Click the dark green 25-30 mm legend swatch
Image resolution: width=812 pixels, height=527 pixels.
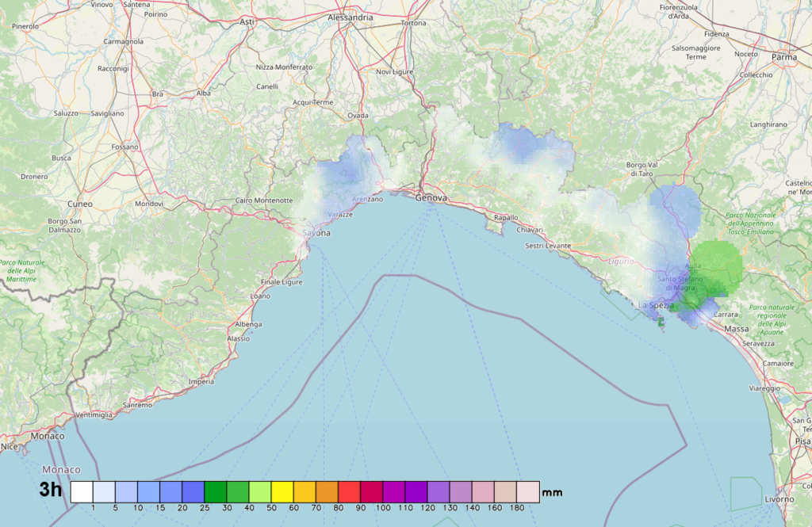tap(215, 491)
